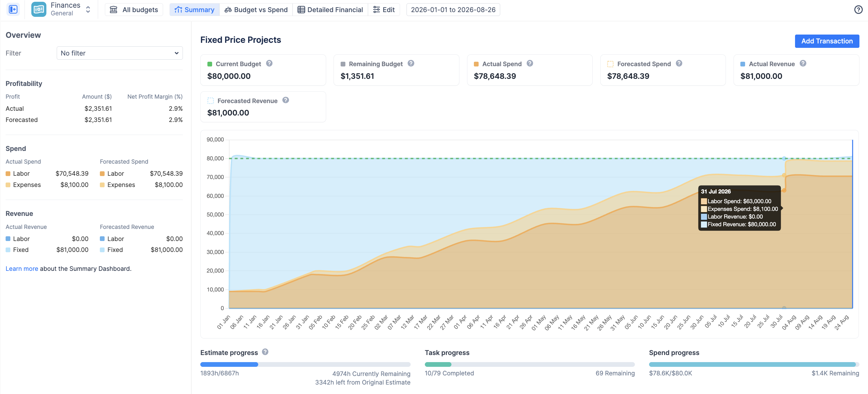
Task: Click the Task progress bar
Action: (x=530, y=364)
